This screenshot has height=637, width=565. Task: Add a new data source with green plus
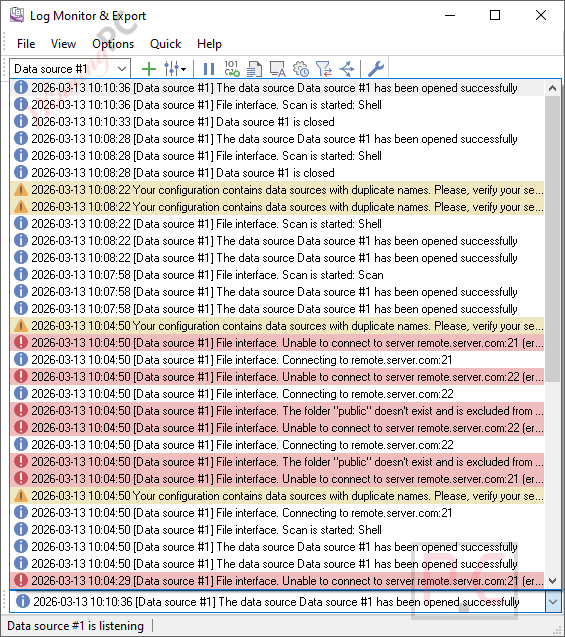(x=149, y=69)
